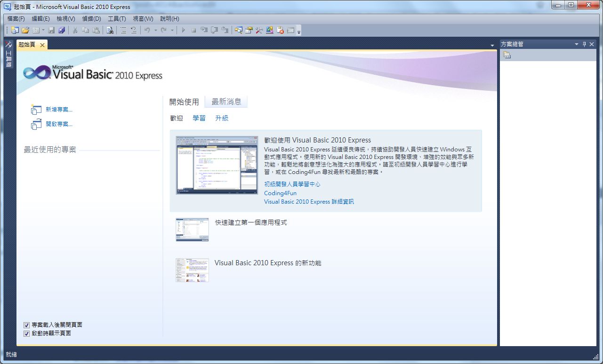
Task: Click the Visual Basic 2010 Express 的新功能 item
Action: tap(268, 263)
